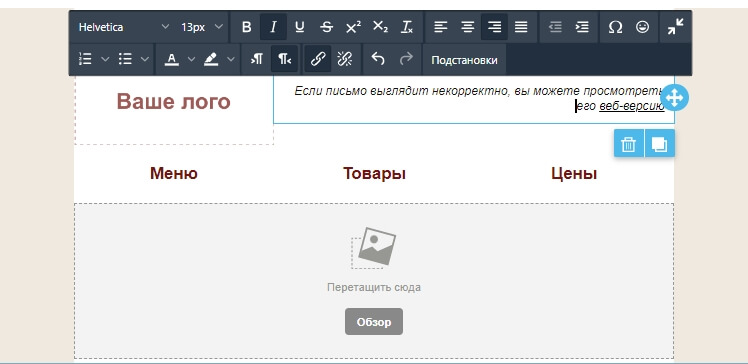Apply the text color
This screenshot has height=364, width=748.
pyautogui.click(x=171, y=59)
